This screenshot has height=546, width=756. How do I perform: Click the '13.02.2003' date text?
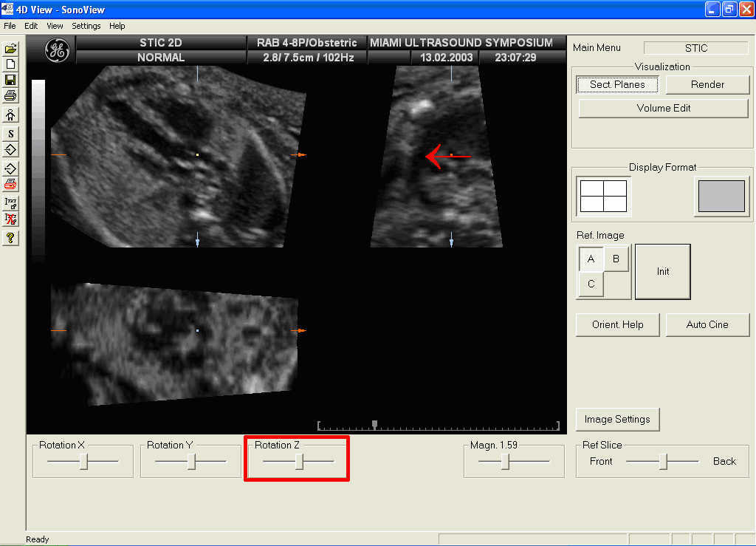click(x=446, y=58)
